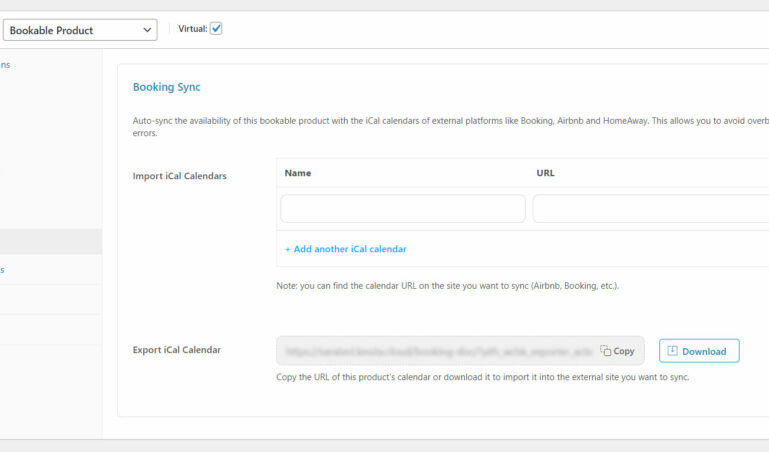Click the iCal calendar URL input field
769x452 pixels.
(x=650, y=208)
